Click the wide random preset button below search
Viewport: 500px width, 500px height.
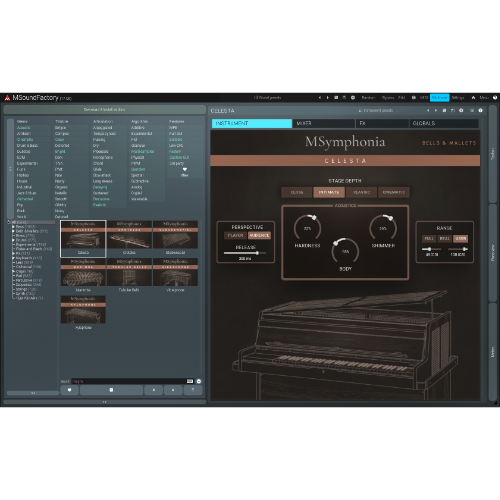point(111,390)
